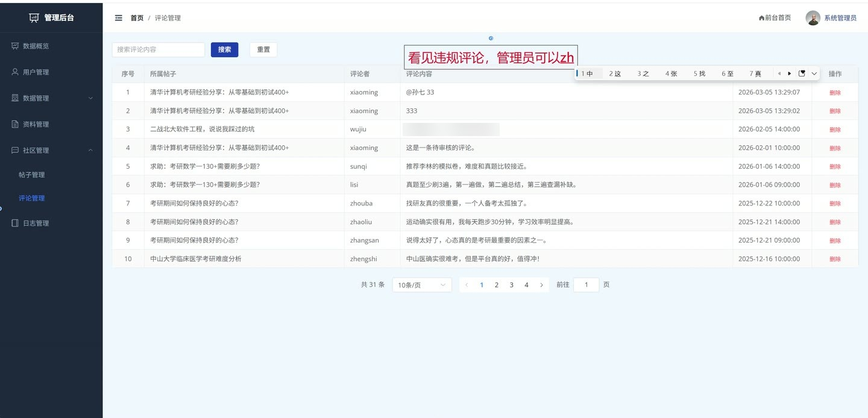868x418 pixels.
Task: Choose IME candidate 6 至
Action: pyautogui.click(x=728, y=73)
